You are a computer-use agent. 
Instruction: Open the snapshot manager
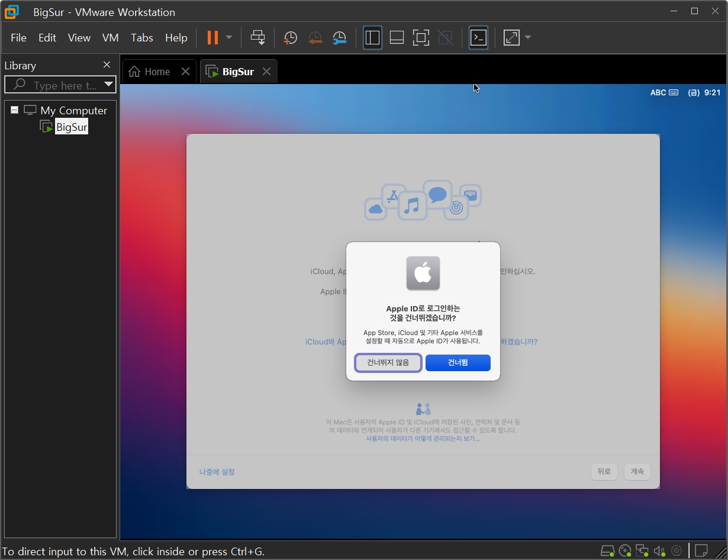pos(339,38)
